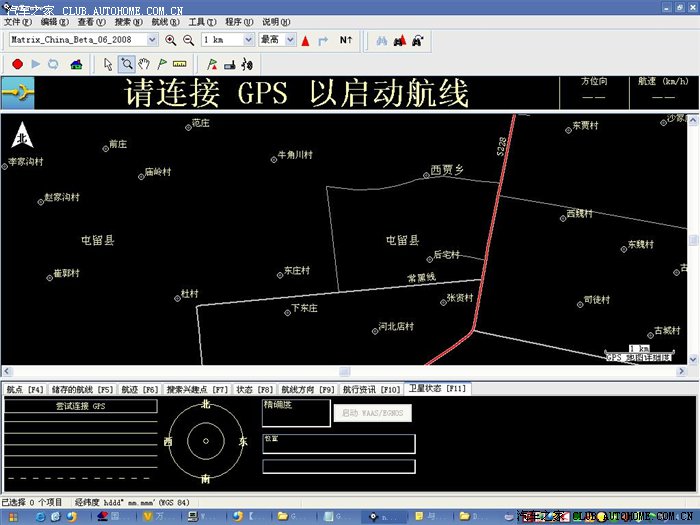
Task: Click the N↑ north-up orientation icon
Action: [x=346, y=40]
